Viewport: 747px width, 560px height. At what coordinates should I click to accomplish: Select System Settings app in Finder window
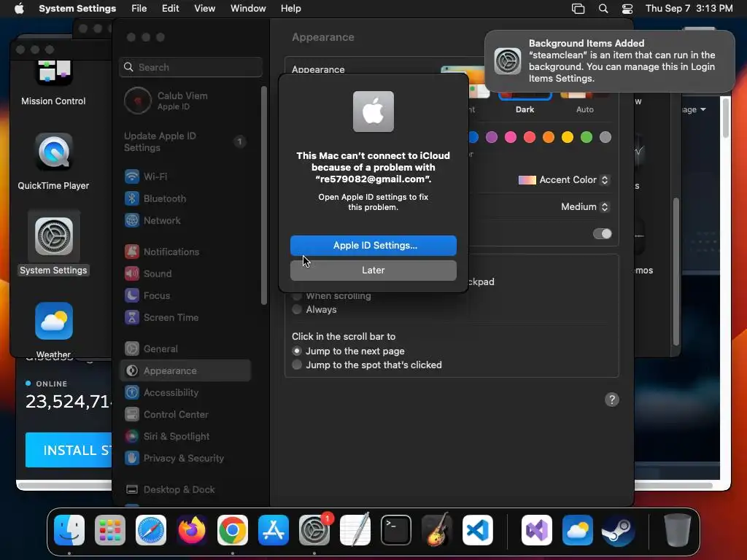coord(53,243)
